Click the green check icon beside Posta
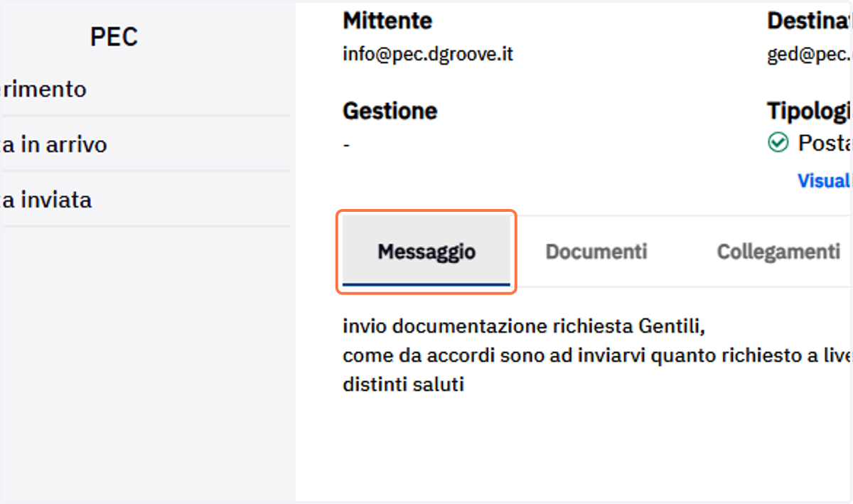853x504 pixels. click(x=778, y=143)
